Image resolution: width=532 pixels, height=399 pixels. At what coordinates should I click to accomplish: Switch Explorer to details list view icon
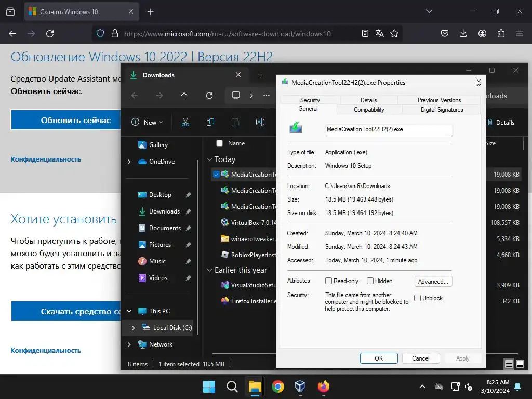[509, 364]
